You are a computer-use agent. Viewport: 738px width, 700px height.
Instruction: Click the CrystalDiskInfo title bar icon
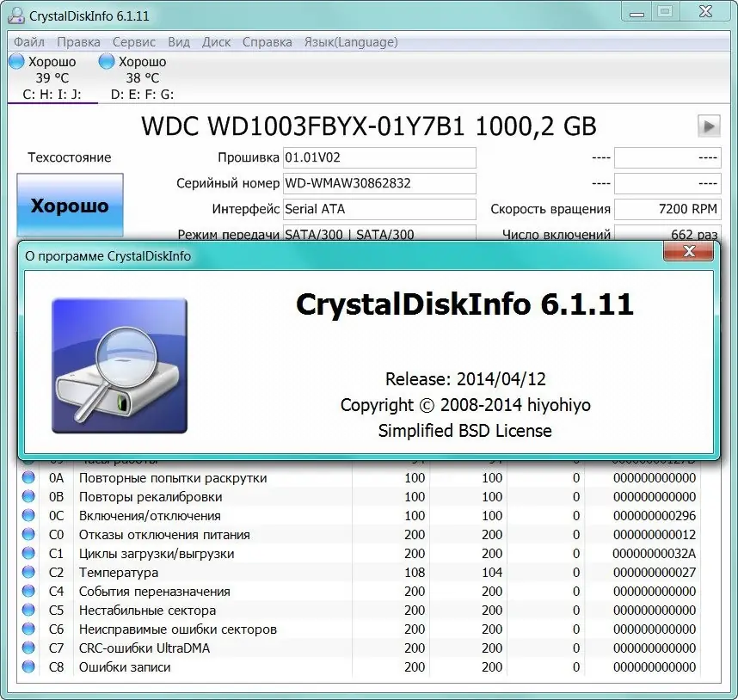(16, 15)
